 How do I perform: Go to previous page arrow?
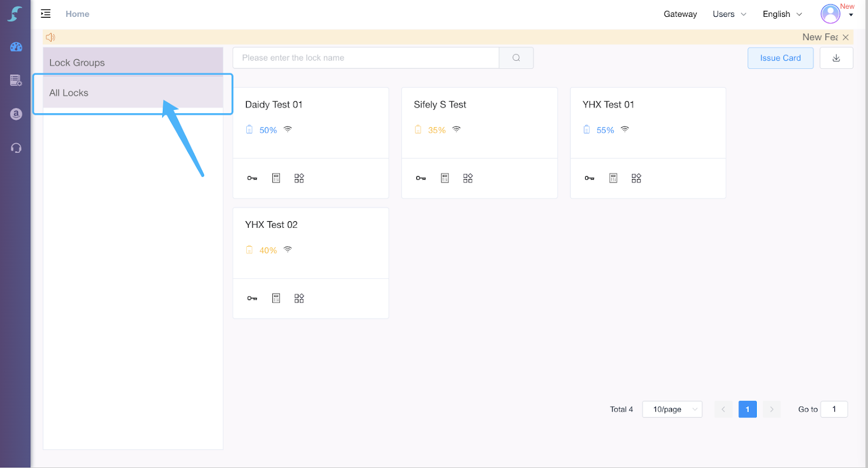(723, 409)
